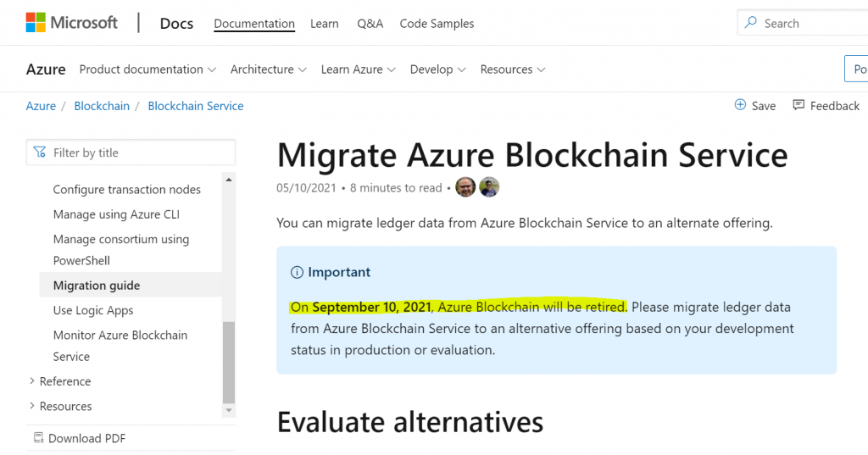The image size is (868, 455).
Task: Click the search magnifier icon
Action: (751, 23)
